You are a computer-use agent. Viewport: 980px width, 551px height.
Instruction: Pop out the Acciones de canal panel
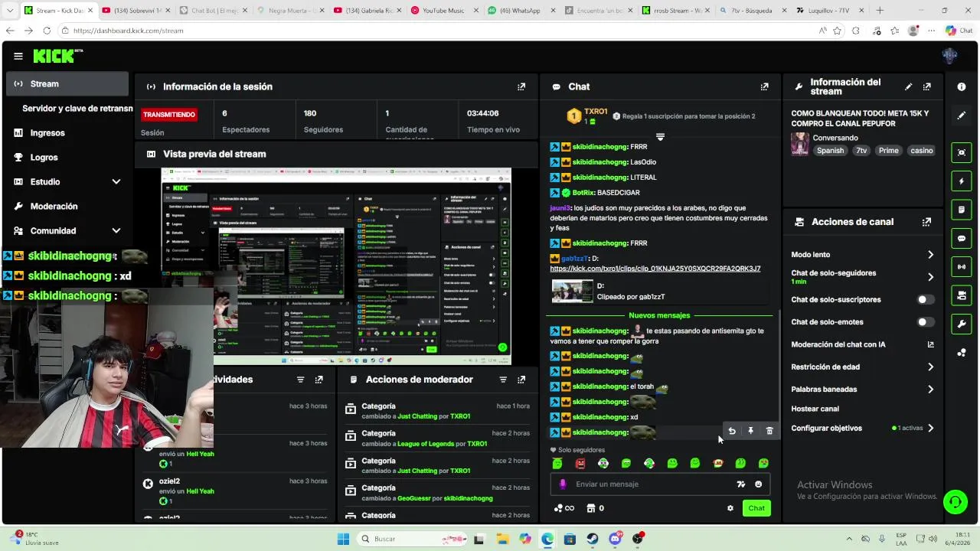click(x=926, y=222)
